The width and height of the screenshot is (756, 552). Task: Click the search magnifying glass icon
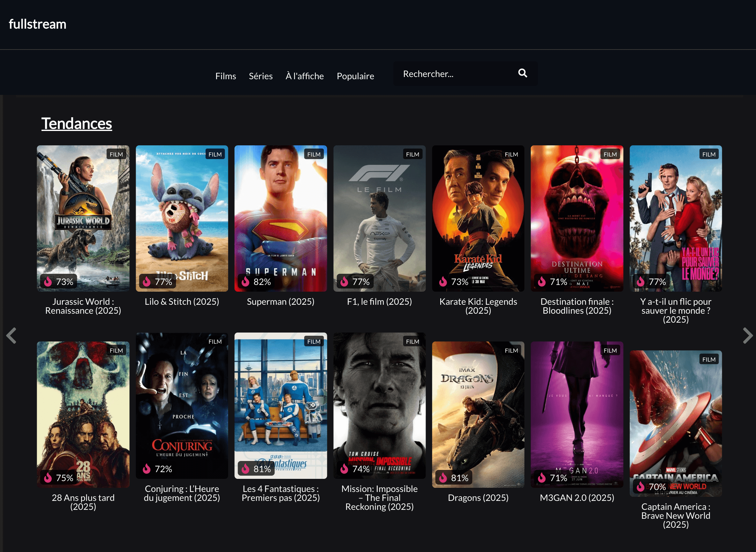pos(522,73)
